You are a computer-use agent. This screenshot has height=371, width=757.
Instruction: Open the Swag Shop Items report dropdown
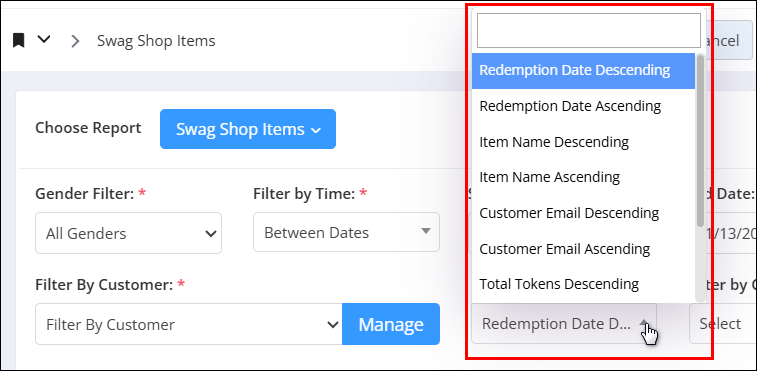(x=248, y=129)
